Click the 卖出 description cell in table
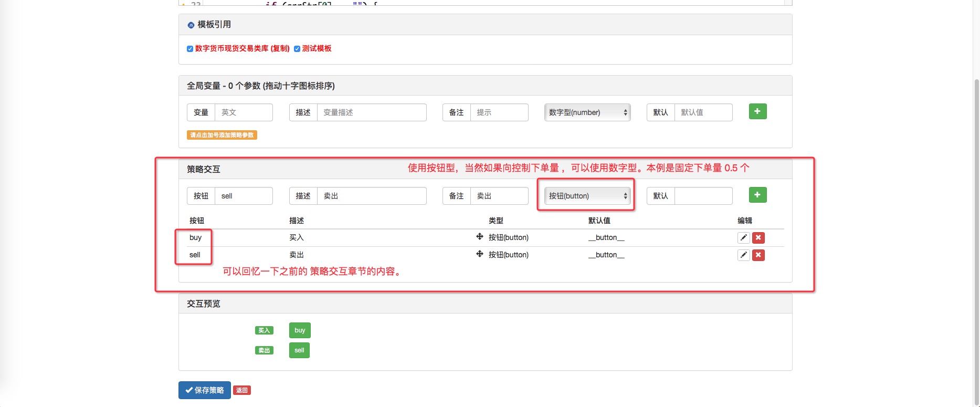 point(297,255)
